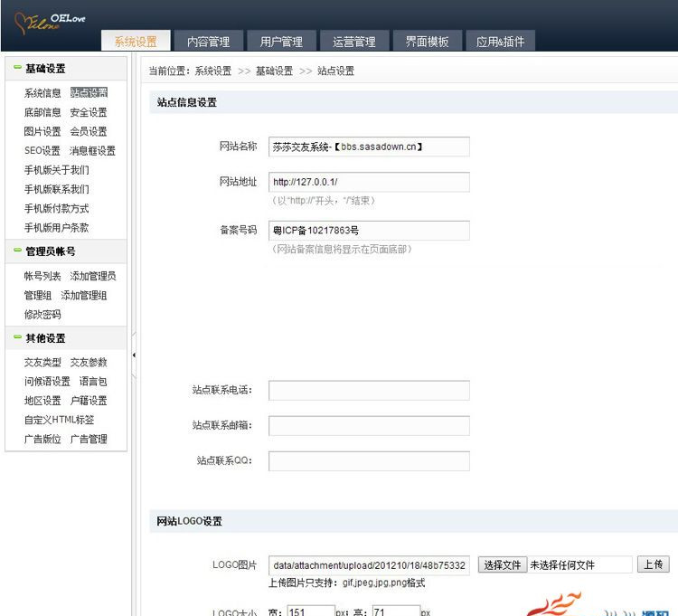Open 会员设置 page
678x616 pixels.
coord(89,131)
